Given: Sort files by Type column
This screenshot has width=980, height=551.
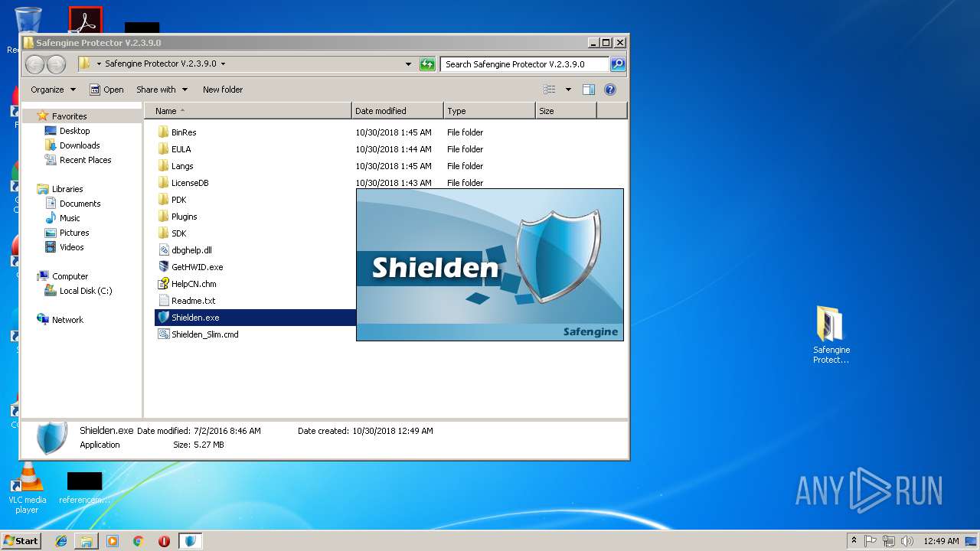Looking at the screenshot, I should pos(489,111).
